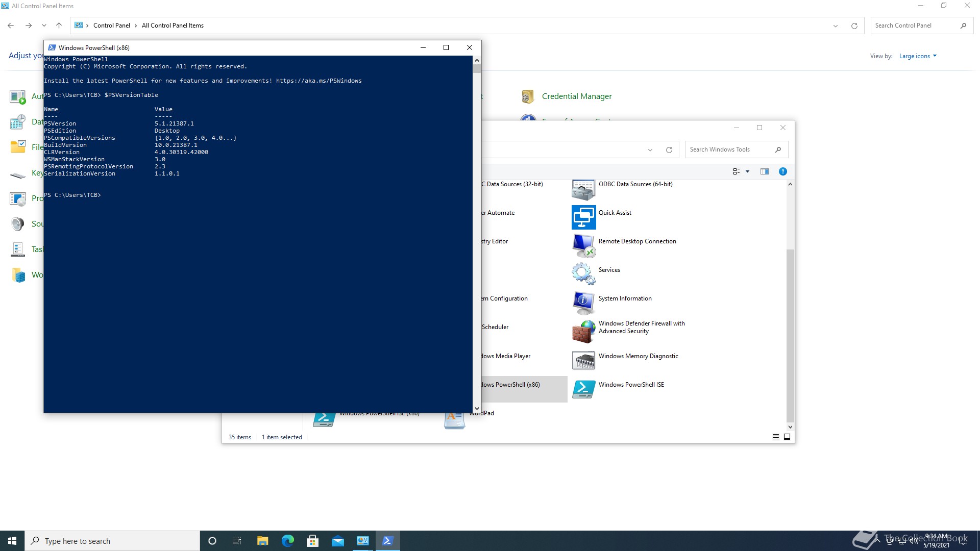This screenshot has height=551, width=980.
Task: Go forward in Control Panel
Action: [29, 26]
